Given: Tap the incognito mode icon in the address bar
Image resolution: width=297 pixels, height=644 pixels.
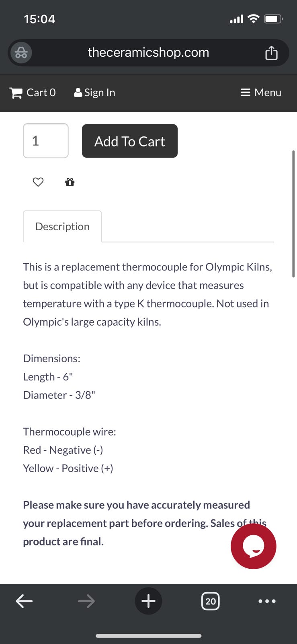Looking at the screenshot, I should 21,53.
